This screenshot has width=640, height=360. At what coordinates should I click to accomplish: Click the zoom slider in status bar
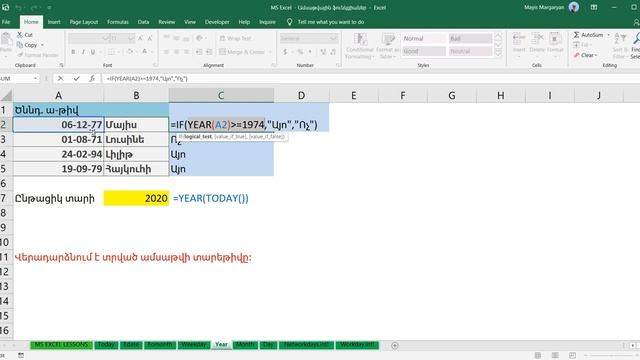click(x=611, y=356)
